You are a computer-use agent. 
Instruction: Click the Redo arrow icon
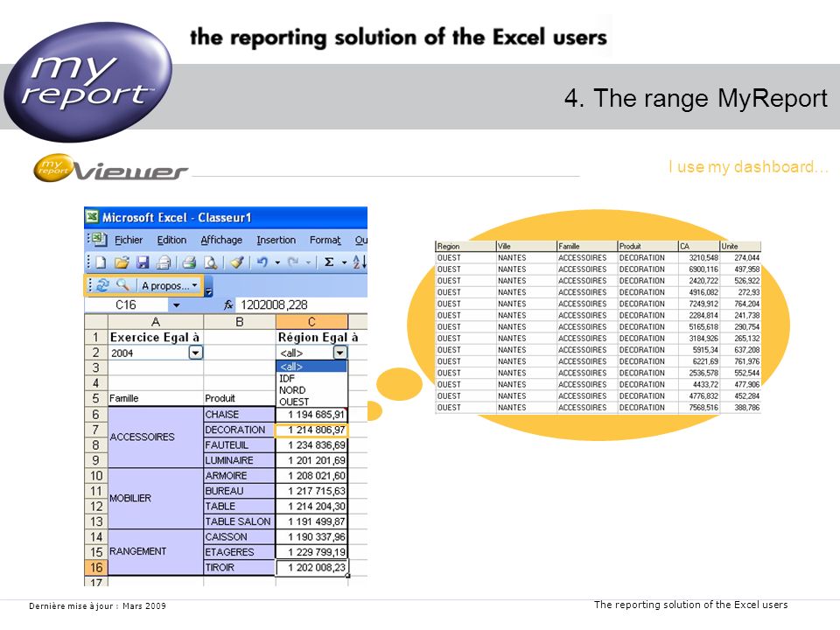(x=293, y=262)
